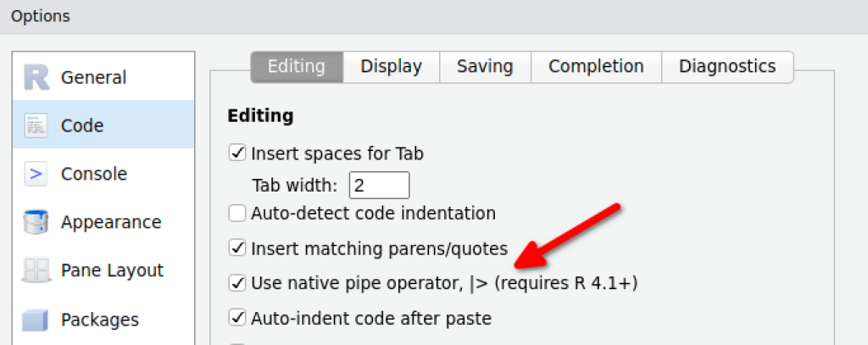Image resolution: width=868 pixels, height=345 pixels.
Task: Choose Pane Layout label in sidebar
Action: [113, 270]
